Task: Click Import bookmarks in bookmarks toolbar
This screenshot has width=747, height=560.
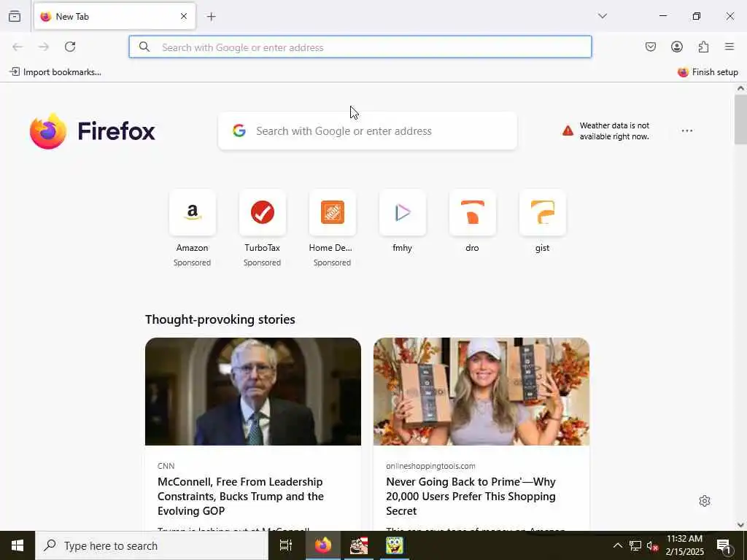Action: click(55, 72)
